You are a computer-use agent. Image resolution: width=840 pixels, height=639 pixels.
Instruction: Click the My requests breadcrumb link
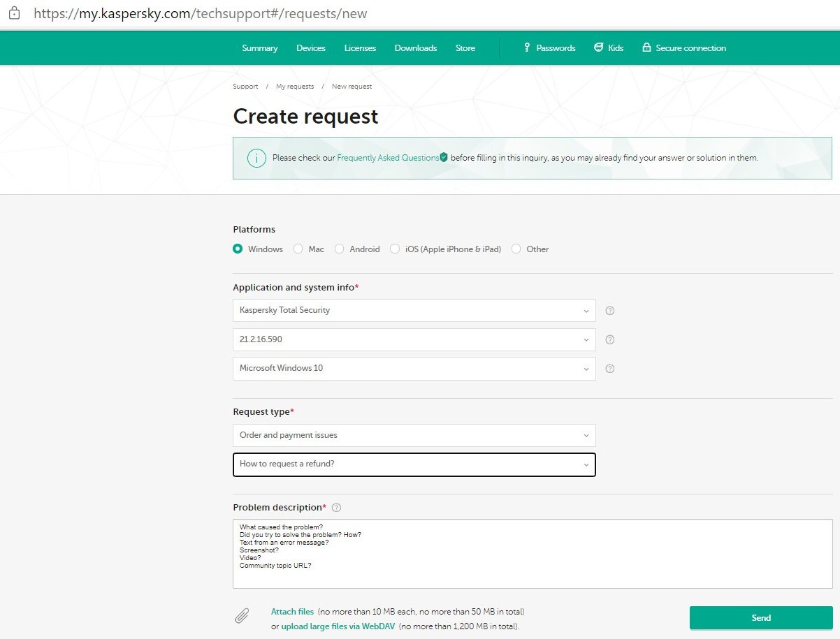tap(295, 87)
